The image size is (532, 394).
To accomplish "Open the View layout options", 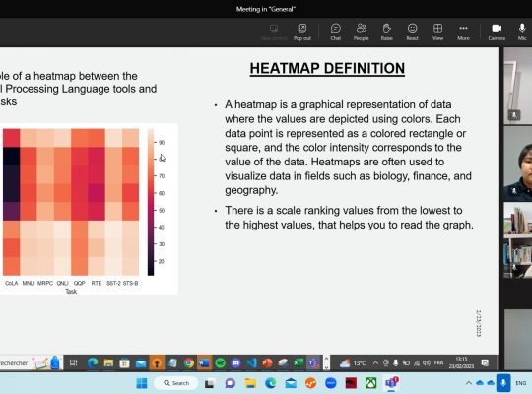I will click(437, 33).
